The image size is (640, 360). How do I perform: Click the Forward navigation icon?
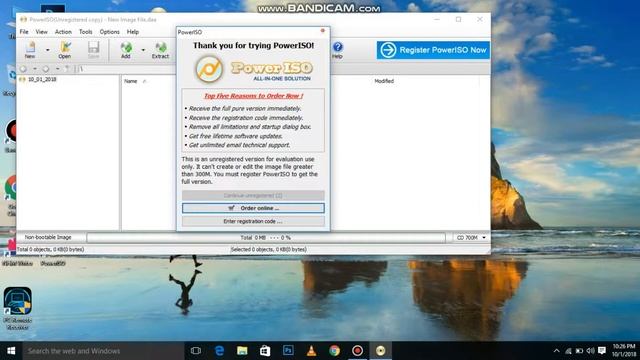click(x=46, y=69)
